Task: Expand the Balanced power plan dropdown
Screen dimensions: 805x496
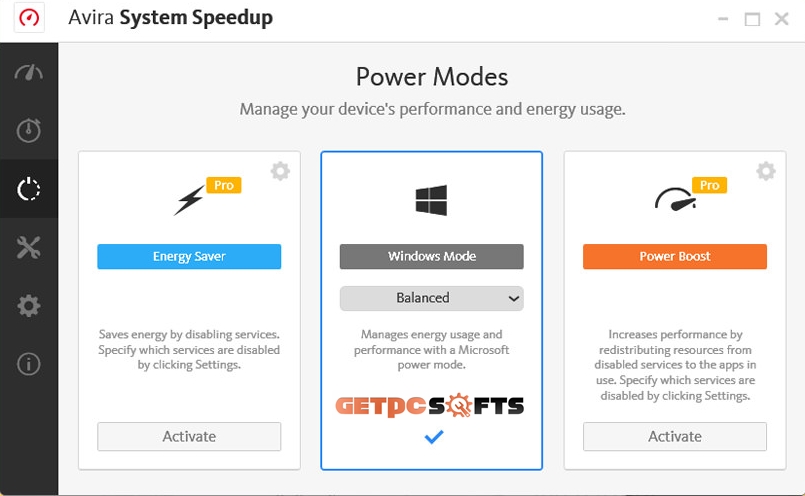Action: [432, 298]
